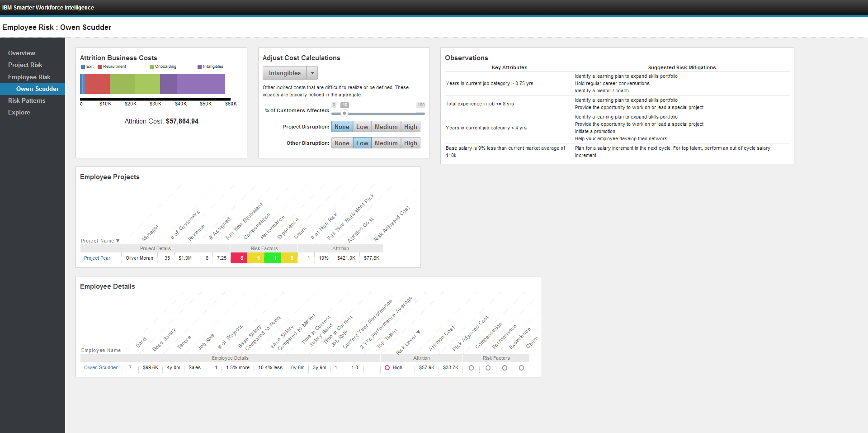868x433 pixels.
Task: Sort by Project Name arrow
Action: 118,241
